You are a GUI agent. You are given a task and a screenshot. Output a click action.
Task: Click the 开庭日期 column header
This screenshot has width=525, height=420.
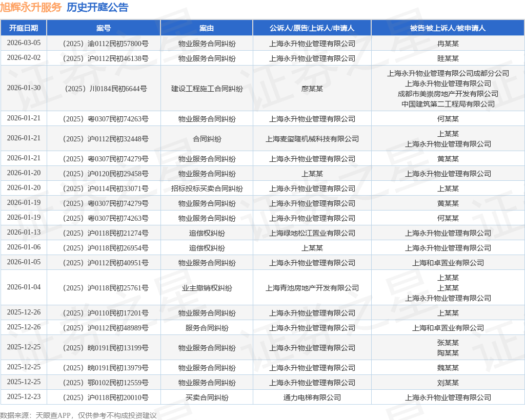click(24, 28)
